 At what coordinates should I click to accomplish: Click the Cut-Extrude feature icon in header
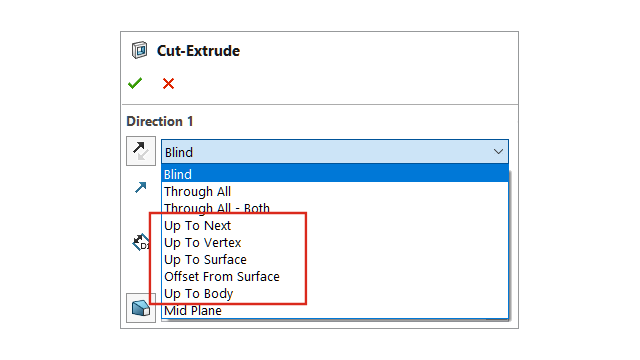140,50
